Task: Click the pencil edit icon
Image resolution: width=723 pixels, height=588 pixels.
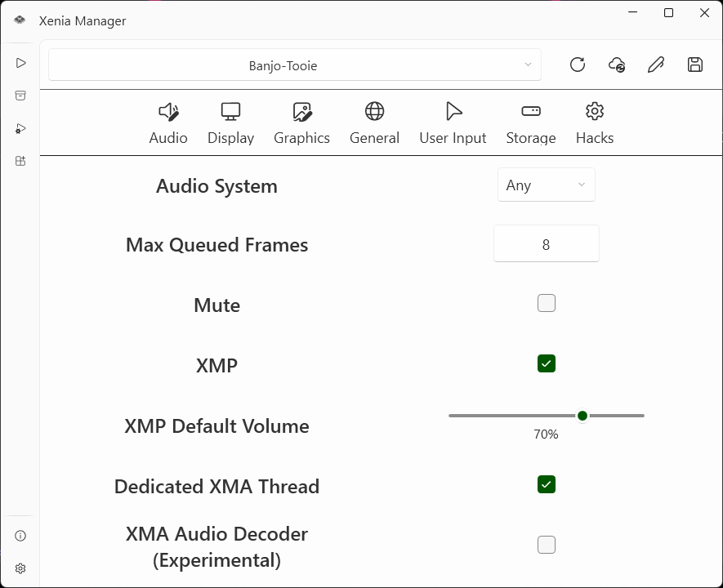Action: coord(656,65)
